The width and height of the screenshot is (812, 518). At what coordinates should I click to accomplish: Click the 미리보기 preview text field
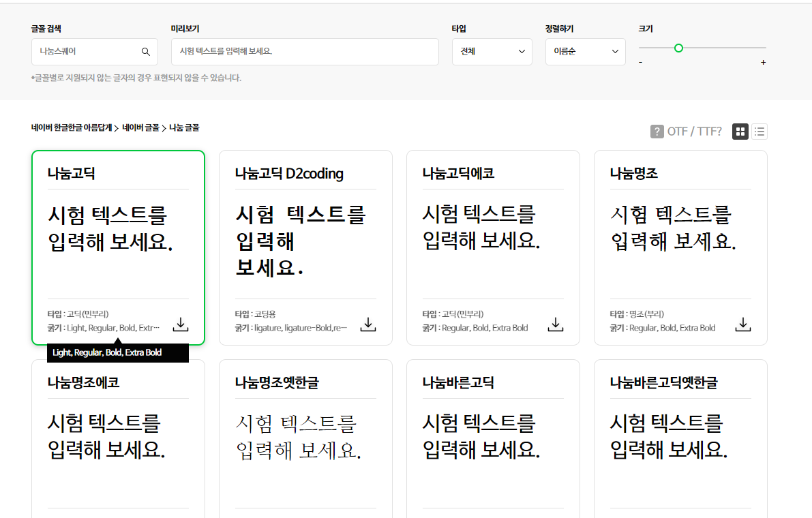coord(305,51)
